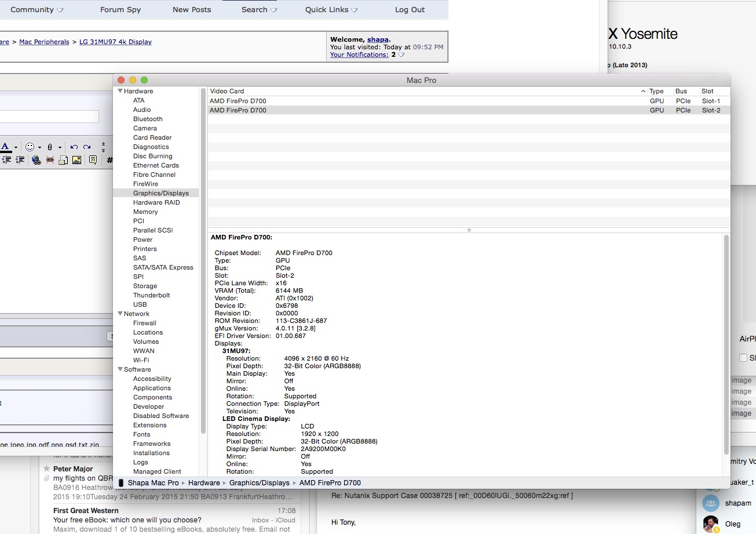This screenshot has width=756, height=534.
Task: Select Thunderbolt in the Hardware list
Action: pyautogui.click(x=152, y=295)
